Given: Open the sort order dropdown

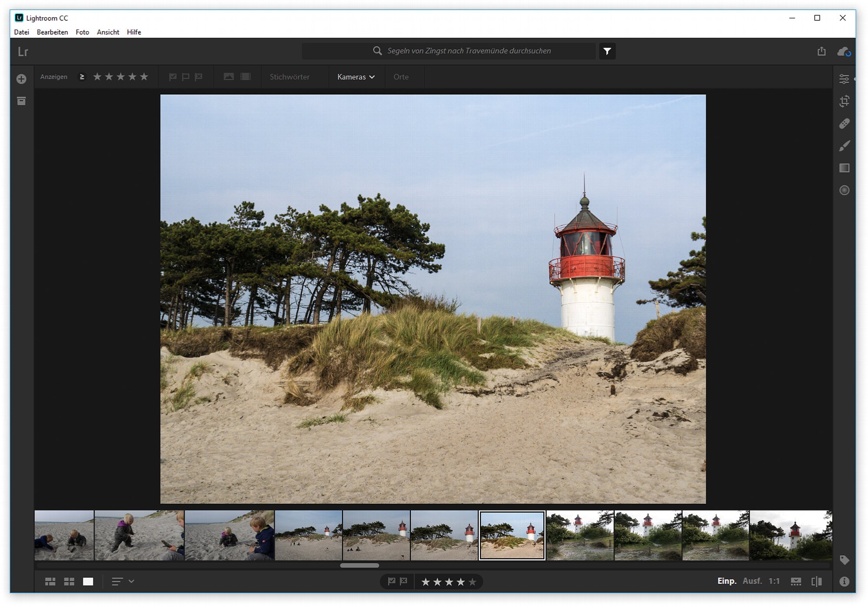Looking at the screenshot, I should pyautogui.click(x=123, y=581).
